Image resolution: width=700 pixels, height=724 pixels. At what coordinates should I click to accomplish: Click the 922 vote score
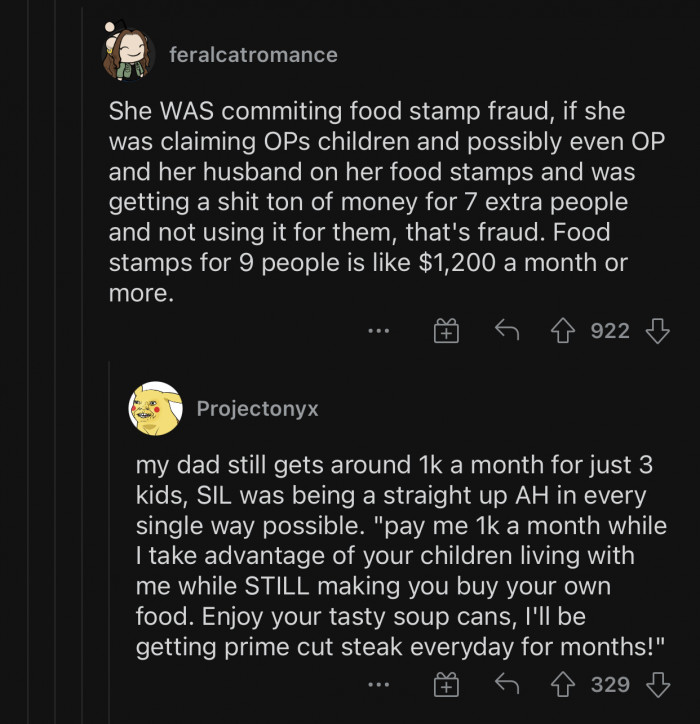(x=610, y=331)
